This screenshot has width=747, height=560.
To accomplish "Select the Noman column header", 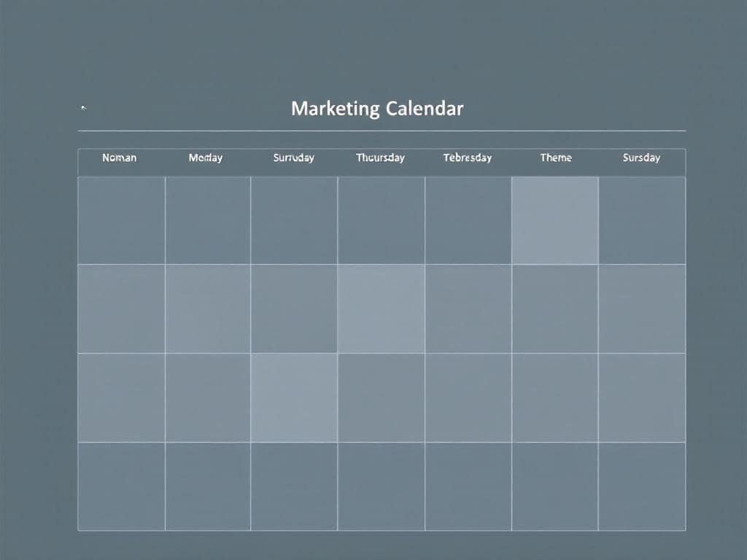I will point(120,157).
